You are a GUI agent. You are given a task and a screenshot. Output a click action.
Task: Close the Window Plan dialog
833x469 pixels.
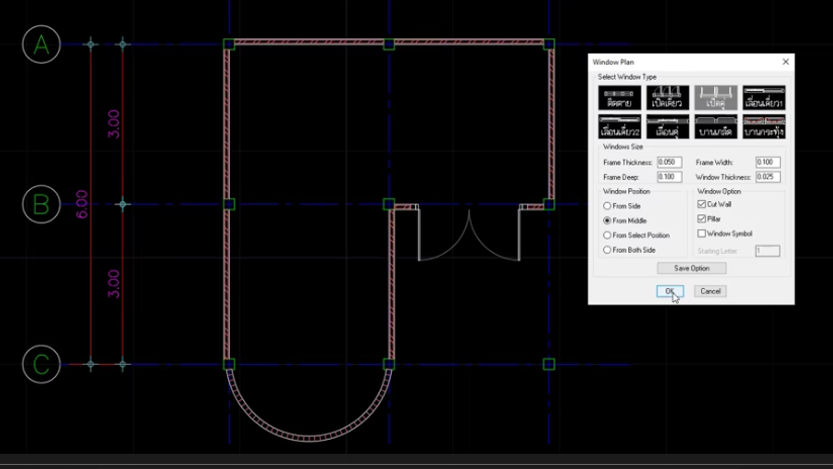[x=786, y=62]
